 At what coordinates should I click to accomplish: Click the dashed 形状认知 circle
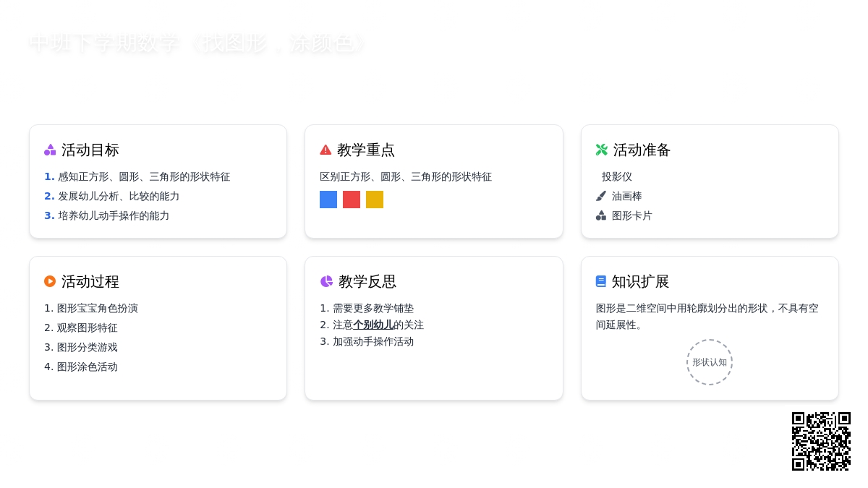tap(710, 362)
